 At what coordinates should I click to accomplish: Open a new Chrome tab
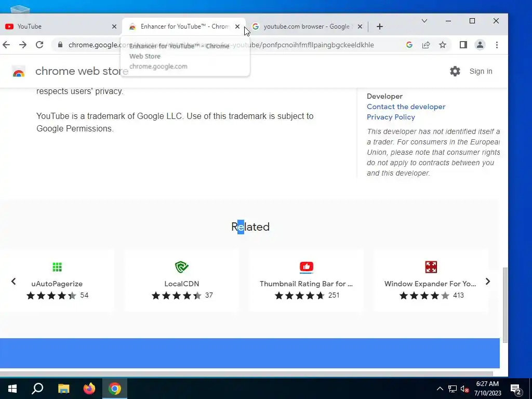[x=380, y=26]
